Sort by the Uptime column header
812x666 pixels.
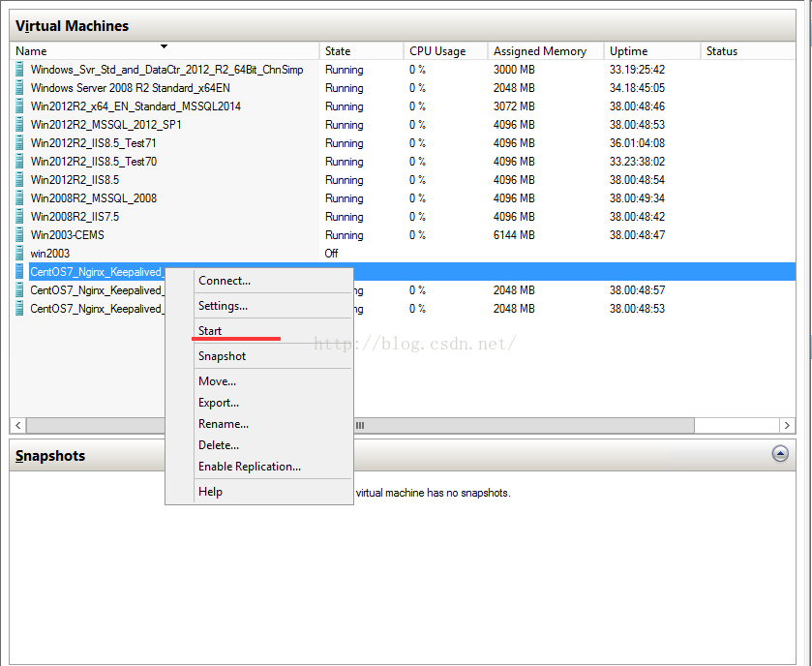652,50
